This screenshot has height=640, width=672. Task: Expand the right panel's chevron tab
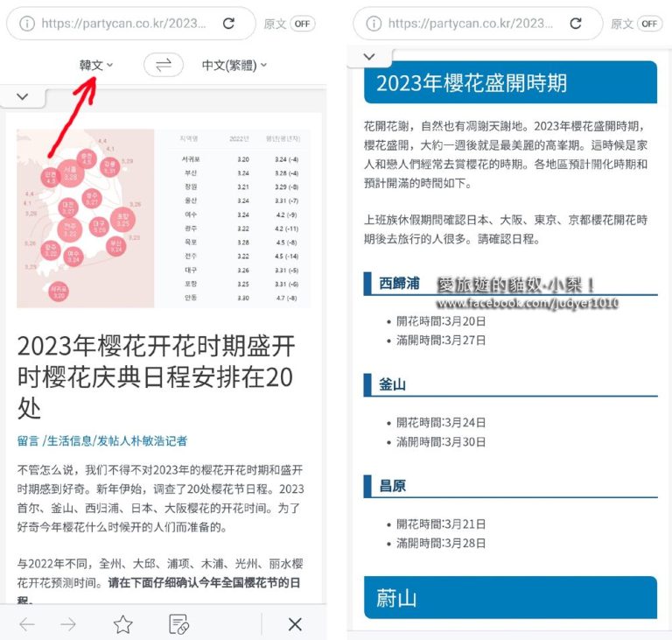tap(370, 57)
